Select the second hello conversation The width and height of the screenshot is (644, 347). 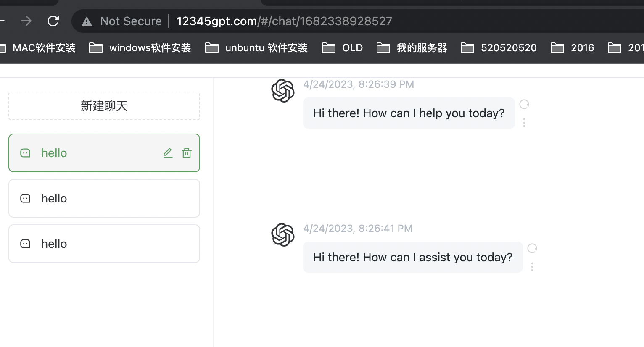click(104, 198)
